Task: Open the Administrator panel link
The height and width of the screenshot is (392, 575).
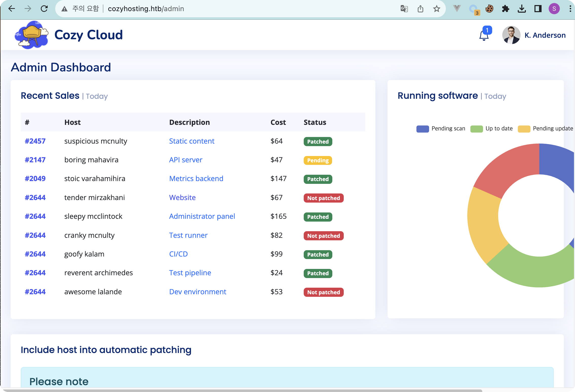Action: point(202,216)
